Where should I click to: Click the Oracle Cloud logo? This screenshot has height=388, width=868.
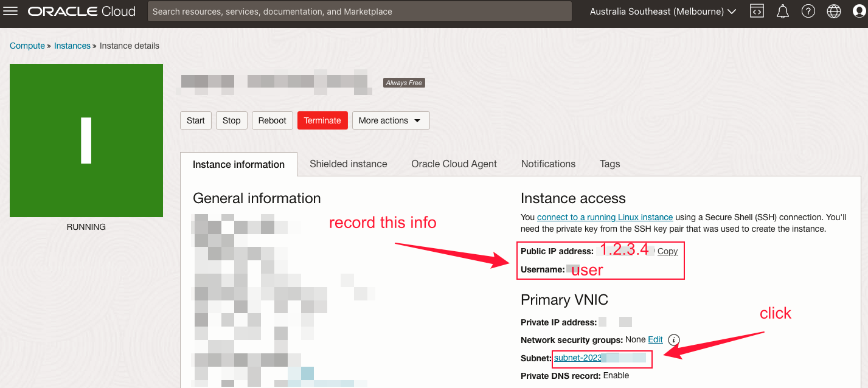[82, 12]
